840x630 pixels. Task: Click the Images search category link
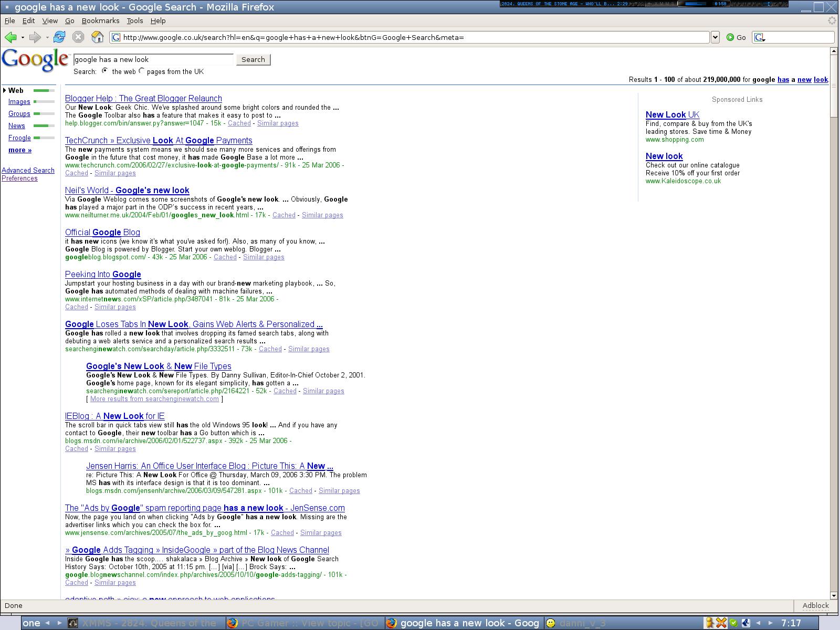coord(19,101)
